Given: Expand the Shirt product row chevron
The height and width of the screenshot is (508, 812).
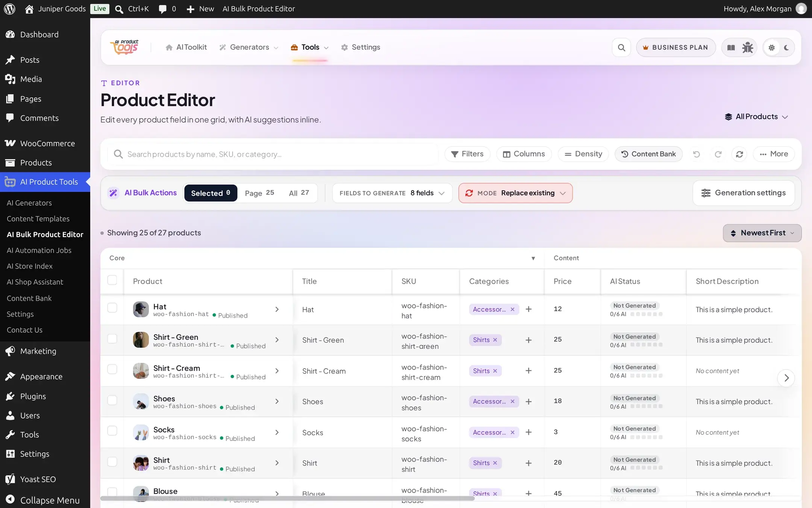Looking at the screenshot, I should pos(277,463).
